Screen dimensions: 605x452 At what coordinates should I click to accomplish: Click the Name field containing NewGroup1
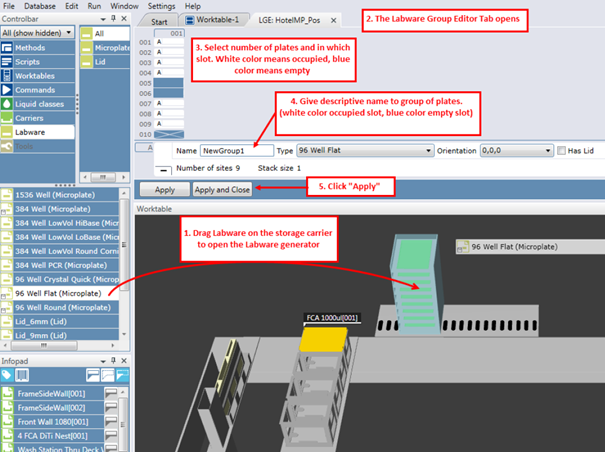tap(236, 150)
